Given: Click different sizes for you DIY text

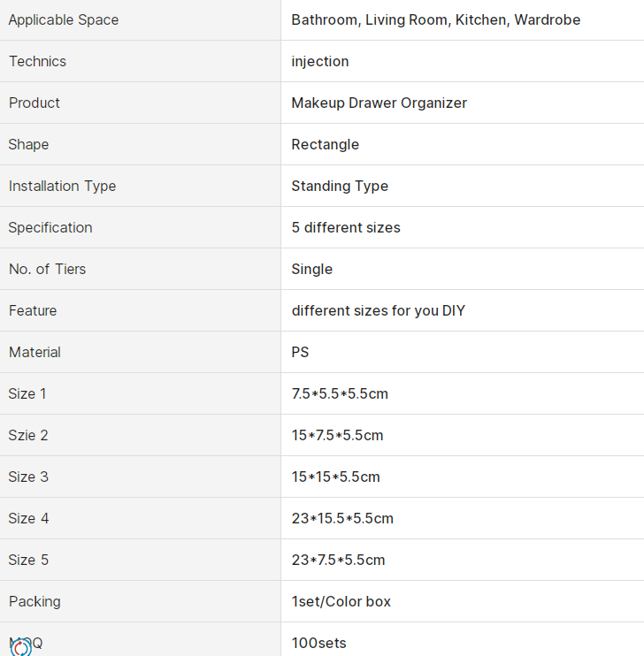Looking at the screenshot, I should click(378, 310).
